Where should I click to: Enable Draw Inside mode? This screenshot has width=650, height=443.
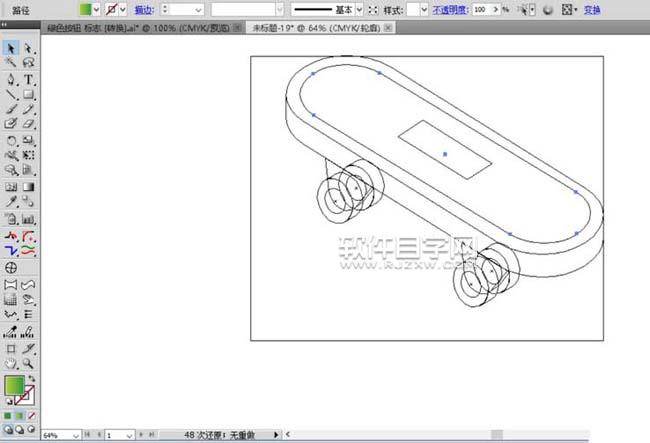(32, 430)
